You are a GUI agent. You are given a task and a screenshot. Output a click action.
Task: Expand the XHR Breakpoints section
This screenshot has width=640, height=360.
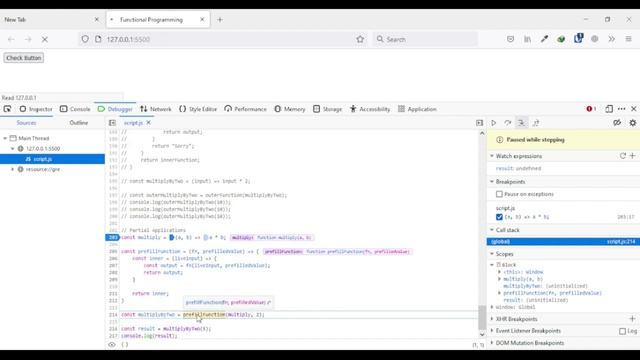pos(492,319)
